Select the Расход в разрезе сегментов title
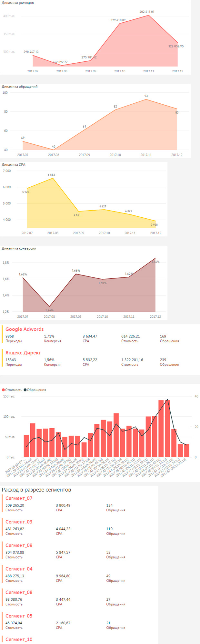The height and width of the screenshot is (644, 200). pyautogui.click(x=36, y=490)
